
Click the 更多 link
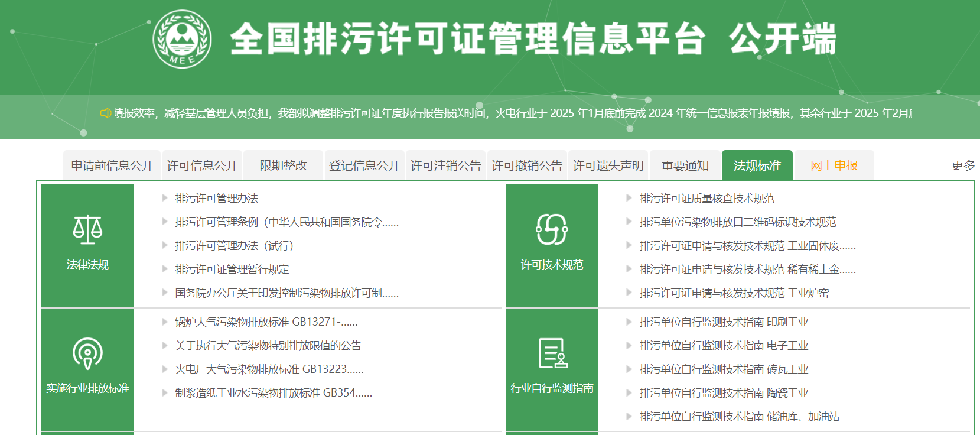point(963,165)
